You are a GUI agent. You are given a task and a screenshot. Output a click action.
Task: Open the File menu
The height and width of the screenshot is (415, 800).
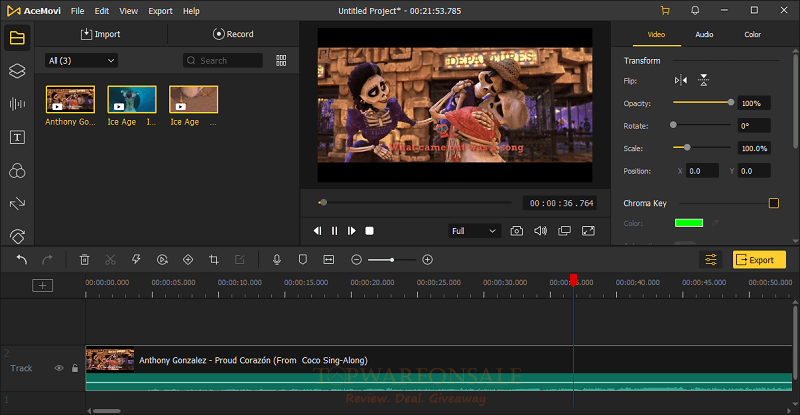point(78,11)
